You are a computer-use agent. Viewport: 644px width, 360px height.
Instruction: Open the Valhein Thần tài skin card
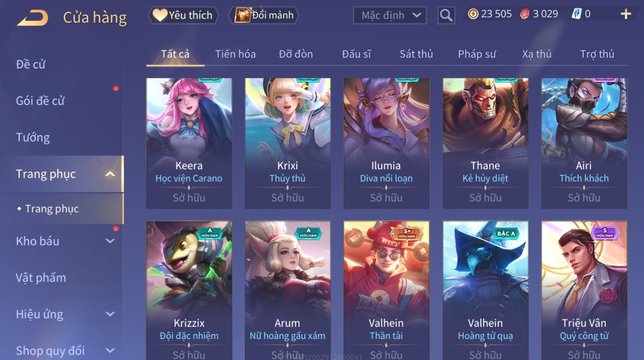click(386, 290)
